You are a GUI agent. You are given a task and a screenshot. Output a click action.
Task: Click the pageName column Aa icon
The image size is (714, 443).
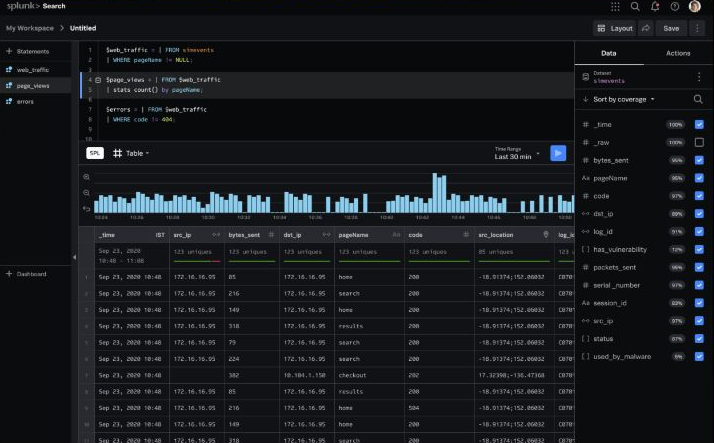(x=397, y=234)
